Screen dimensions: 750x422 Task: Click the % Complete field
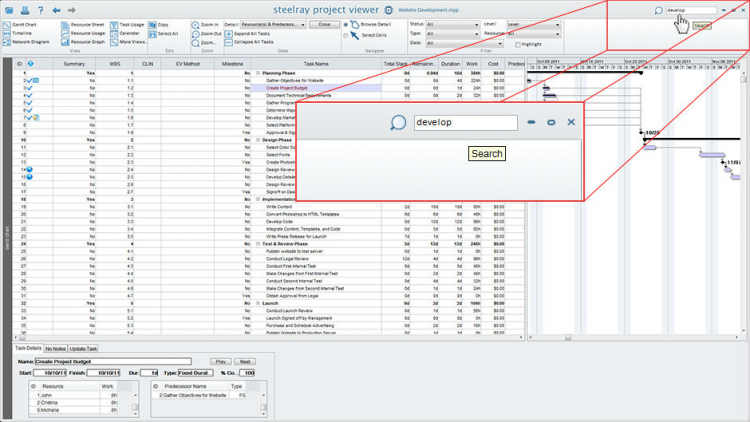[x=247, y=373]
